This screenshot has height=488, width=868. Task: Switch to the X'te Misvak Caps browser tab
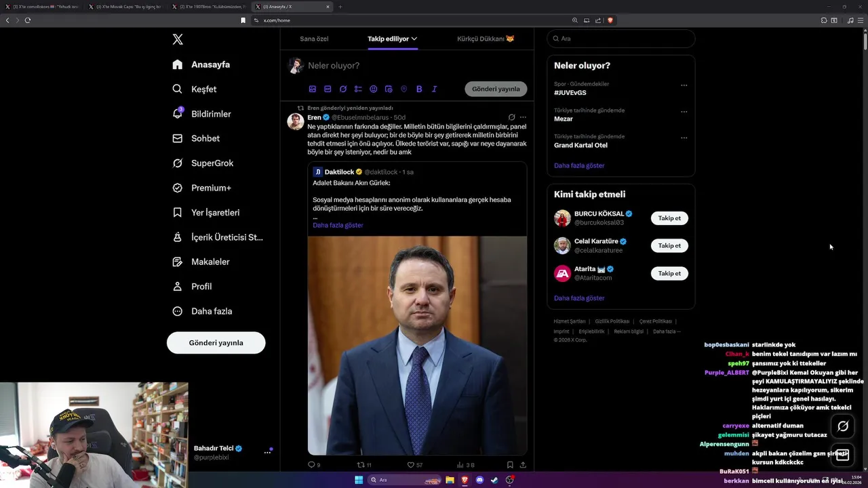click(124, 7)
